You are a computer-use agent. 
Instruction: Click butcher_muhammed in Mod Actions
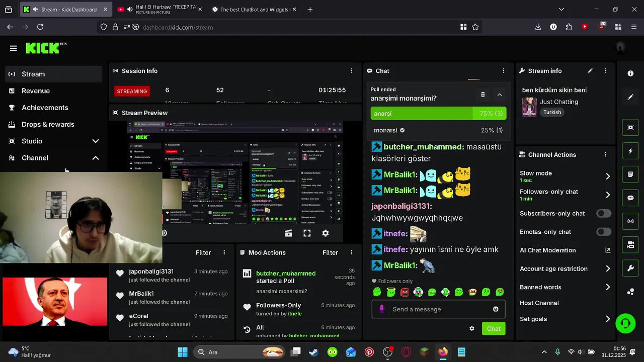click(x=286, y=274)
